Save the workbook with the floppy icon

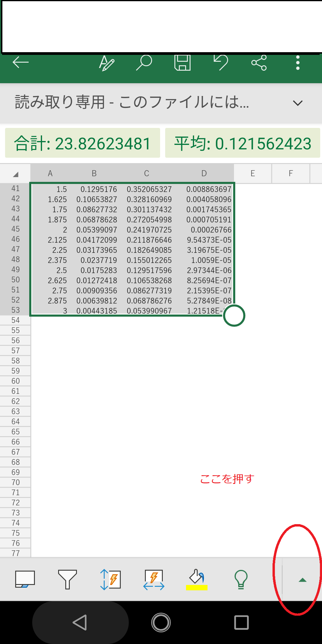182,63
